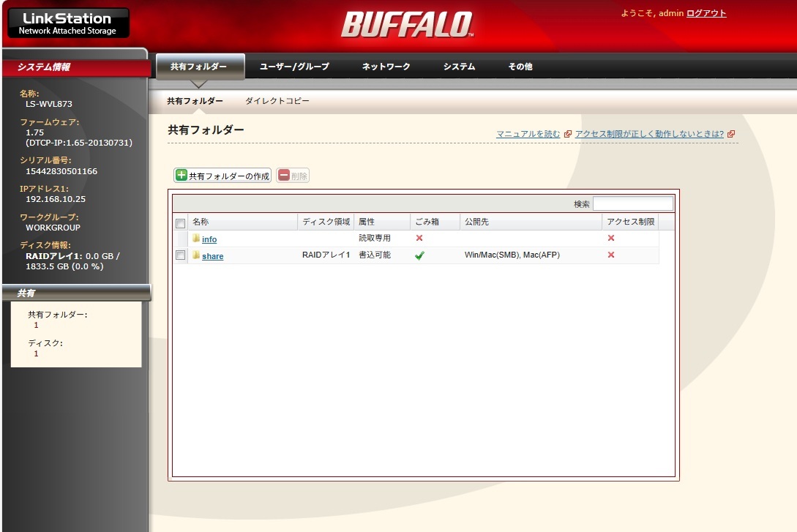797x532 pixels.
Task: Open the 共有フォルダー main tab
Action: click(x=200, y=67)
